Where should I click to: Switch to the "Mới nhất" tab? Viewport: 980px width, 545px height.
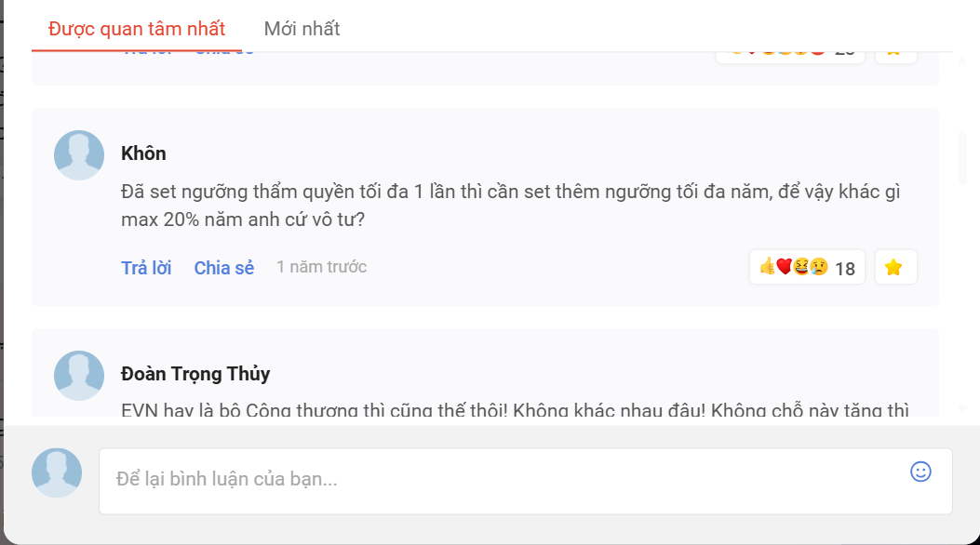pyautogui.click(x=302, y=29)
